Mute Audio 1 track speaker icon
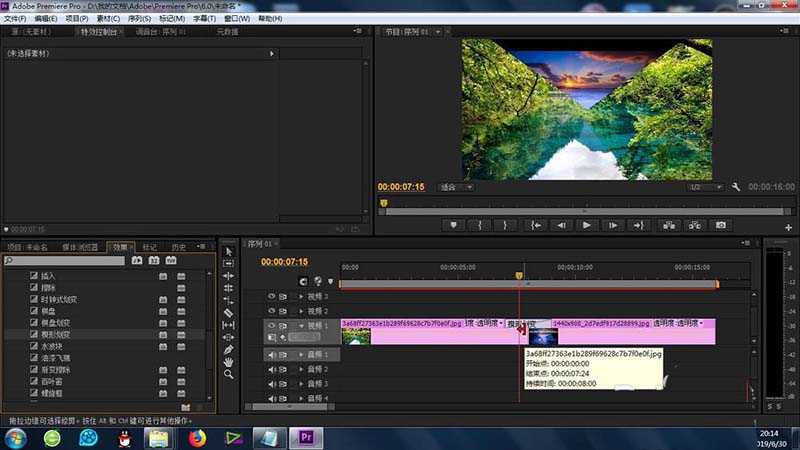 pyautogui.click(x=271, y=355)
